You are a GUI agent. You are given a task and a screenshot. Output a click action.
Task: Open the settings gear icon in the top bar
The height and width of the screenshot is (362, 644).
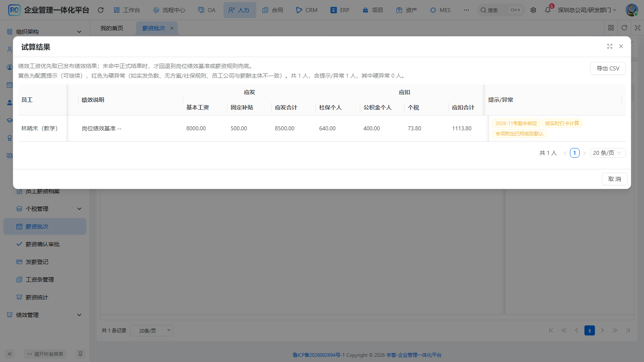(533, 10)
